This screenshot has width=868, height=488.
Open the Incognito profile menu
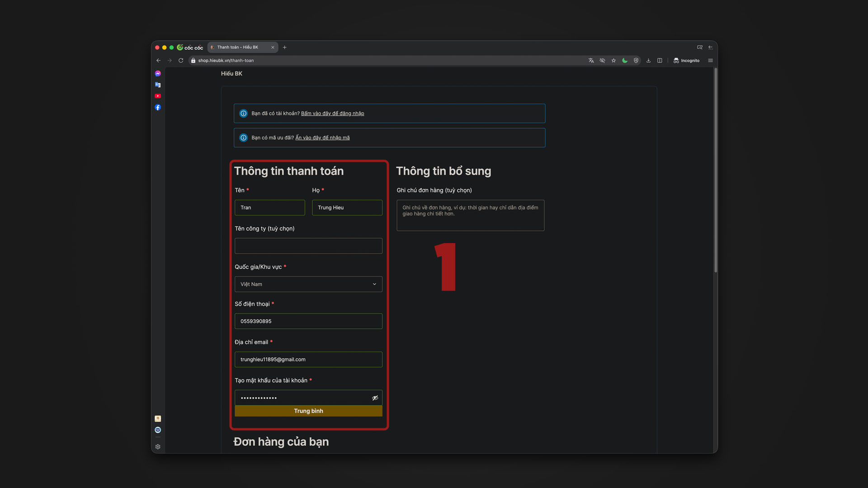pyautogui.click(x=686, y=61)
